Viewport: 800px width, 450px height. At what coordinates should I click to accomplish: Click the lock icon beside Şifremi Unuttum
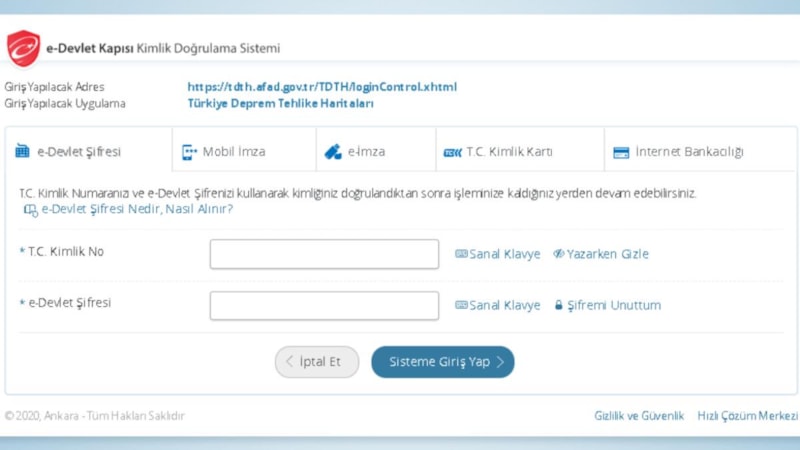560,306
